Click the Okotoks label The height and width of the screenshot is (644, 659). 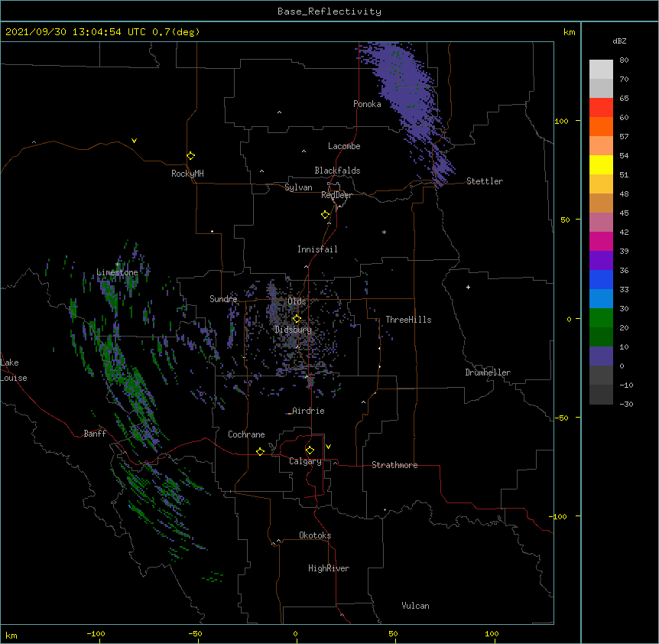coord(315,535)
